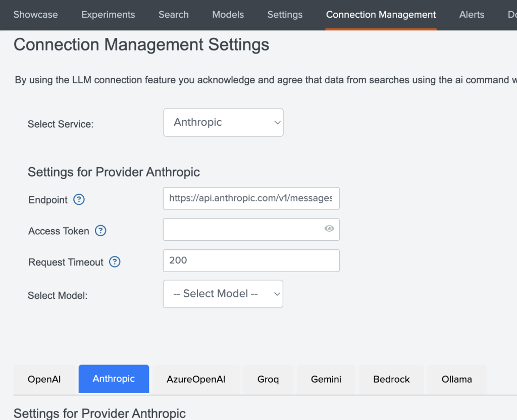Viewport: 517px width, 420px height.
Task: Open the AzureOpenAI provider tab
Action: point(196,379)
